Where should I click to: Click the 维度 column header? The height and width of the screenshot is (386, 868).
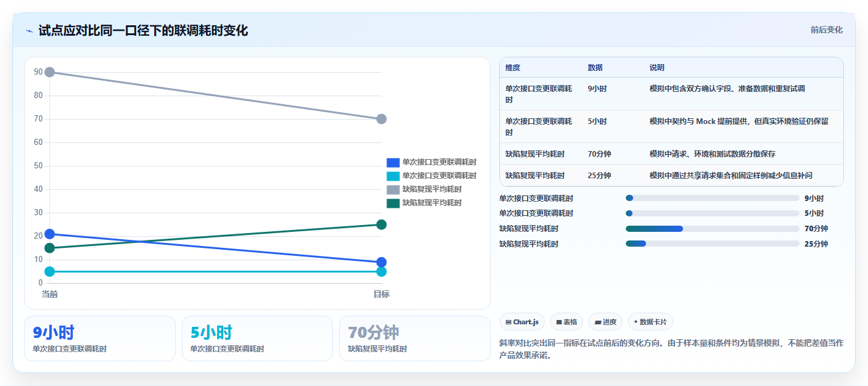tap(513, 68)
